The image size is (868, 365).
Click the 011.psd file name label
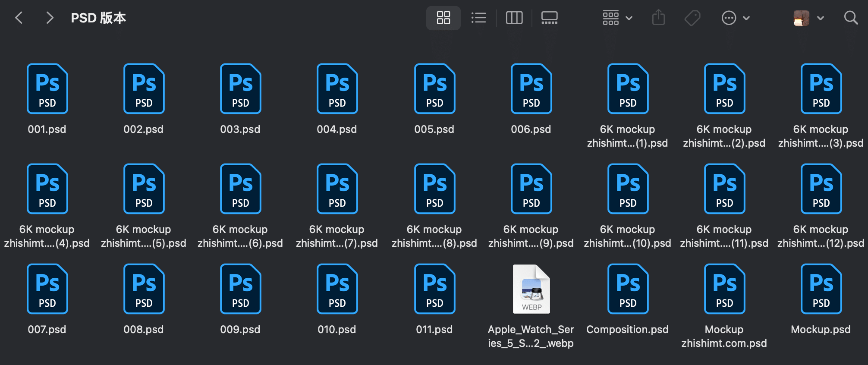(x=434, y=330)
